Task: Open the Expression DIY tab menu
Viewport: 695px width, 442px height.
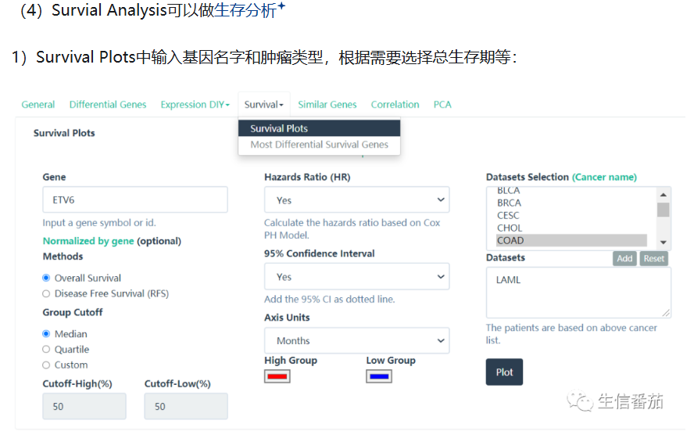Action: [195, 104]
